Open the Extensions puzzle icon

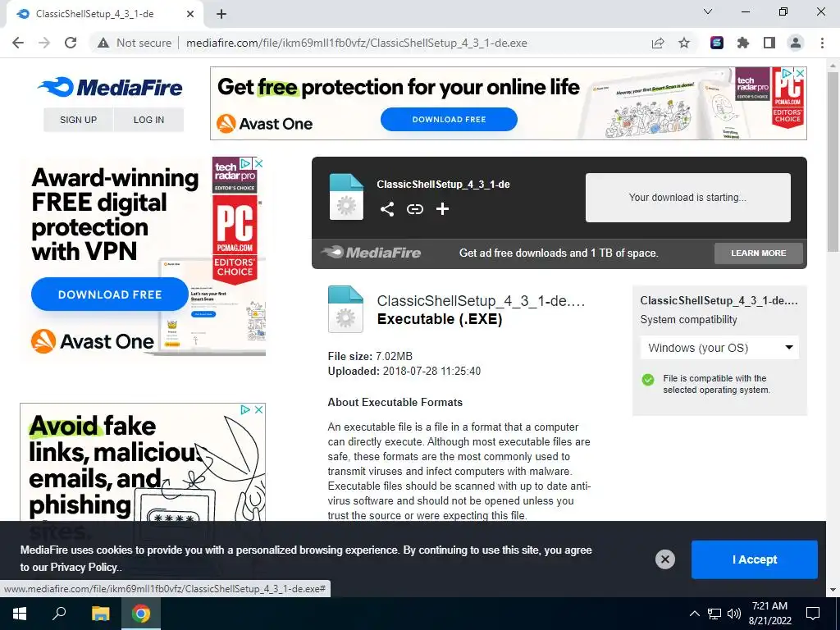pos(743,43)
